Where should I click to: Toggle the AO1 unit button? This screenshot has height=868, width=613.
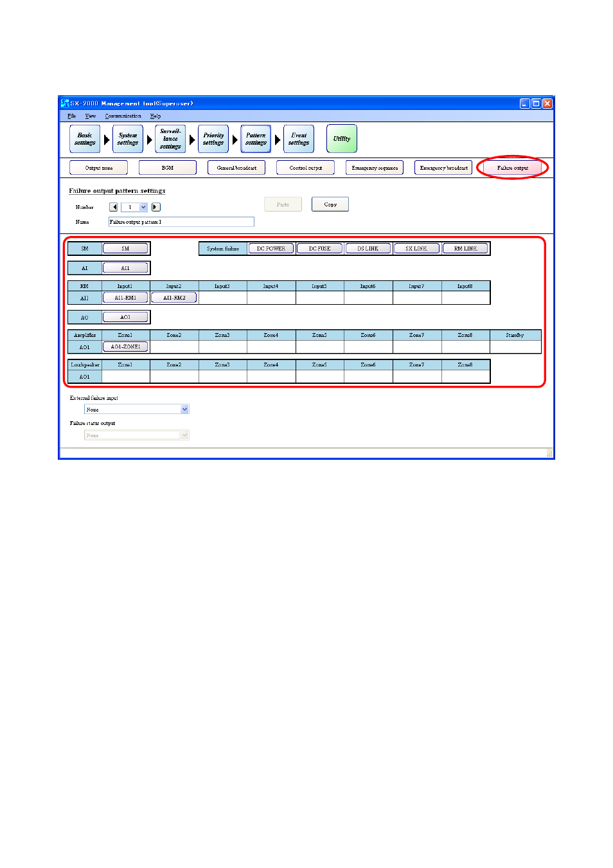click(x=125, y=317)
